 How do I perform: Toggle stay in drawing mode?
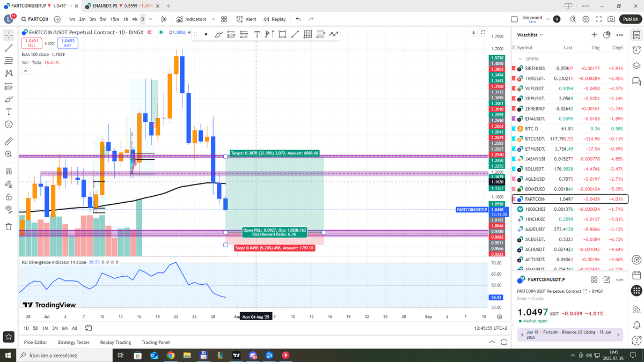point(9,184)
